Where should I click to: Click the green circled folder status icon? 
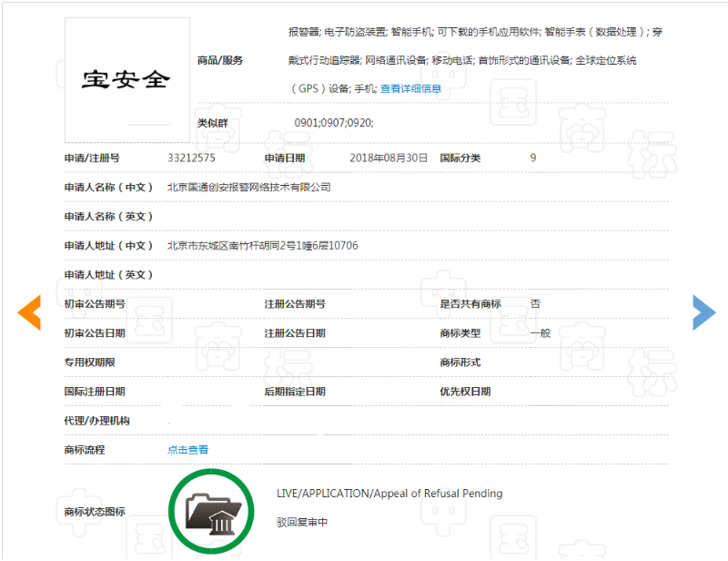(x=212, y=512)
